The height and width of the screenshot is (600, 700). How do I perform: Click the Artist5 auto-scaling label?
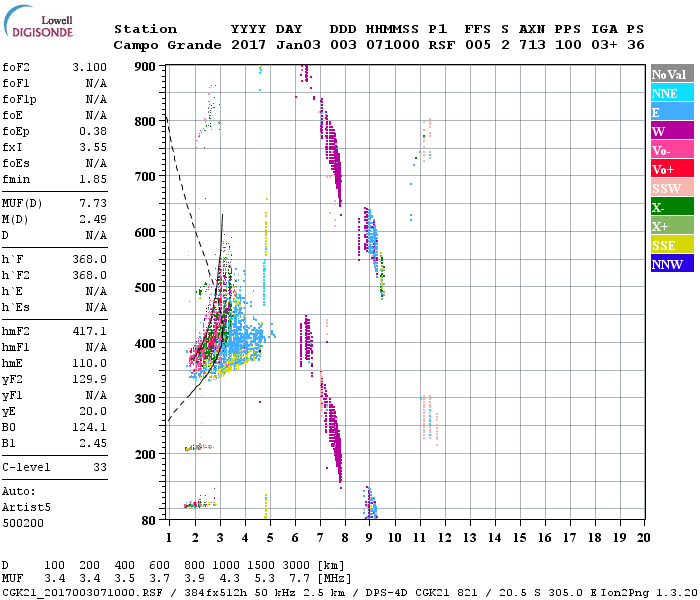26,508
